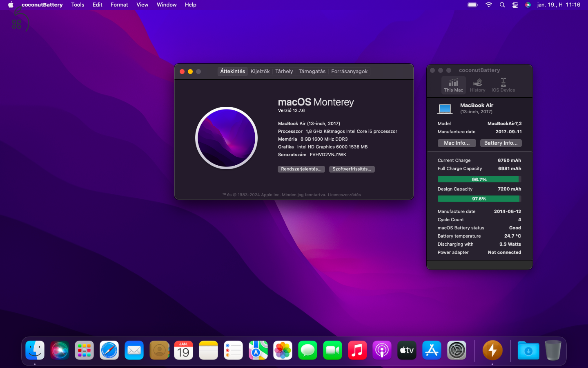Switch to the iOS Device view in coconutBattery
The height and width of the screenshot is (368, 588).
[x=503, y=85]
